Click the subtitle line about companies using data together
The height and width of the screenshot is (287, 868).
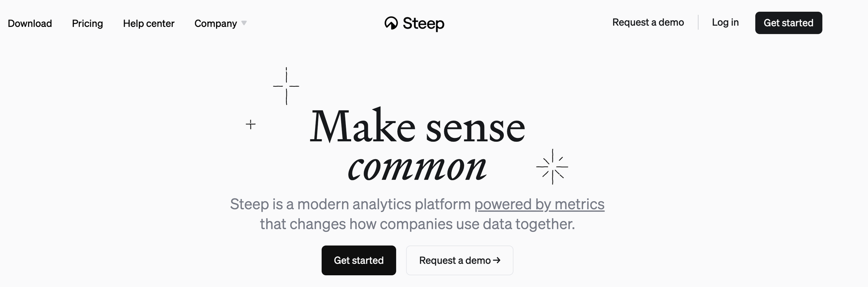tap(417, 224)
